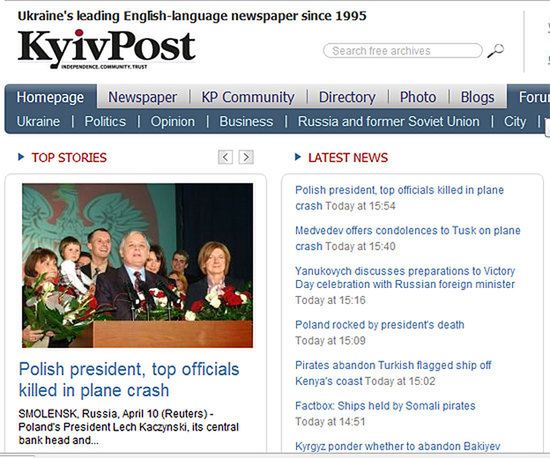
Task: Open the Directory tab
Action: (x=347, y=97)
